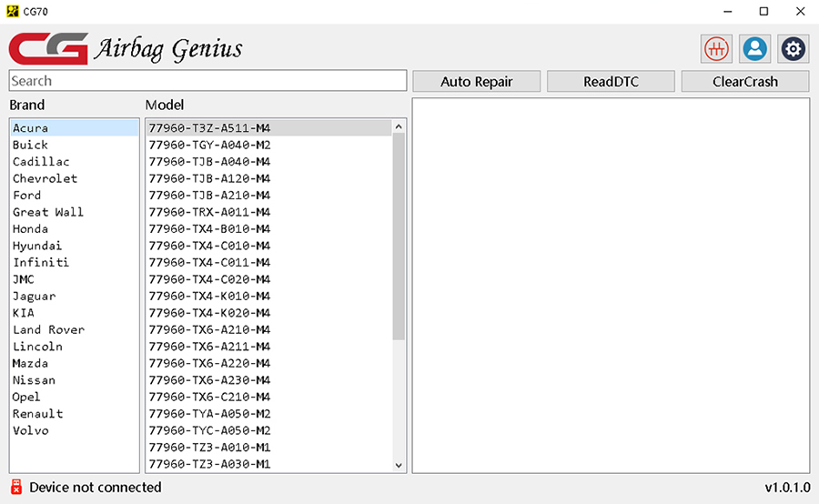Click the CG Airbag Genius logo

[126, 48]
